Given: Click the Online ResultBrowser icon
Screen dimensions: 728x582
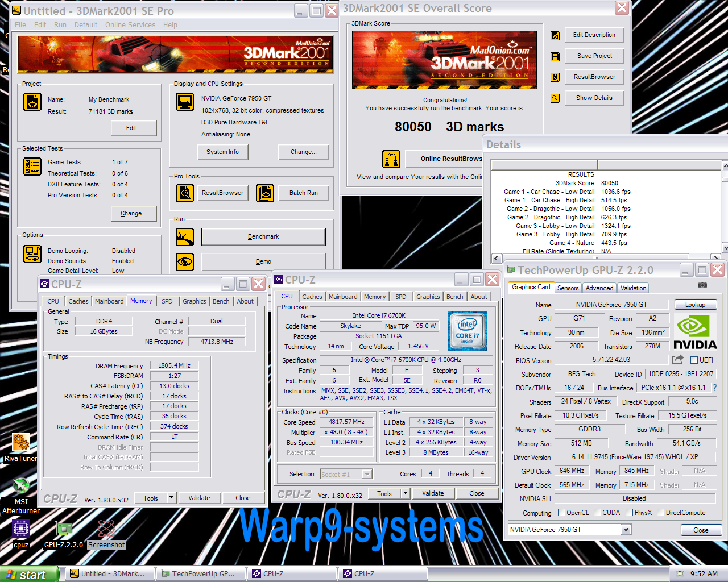Looking at the screenshot, I should pos(391,159).
